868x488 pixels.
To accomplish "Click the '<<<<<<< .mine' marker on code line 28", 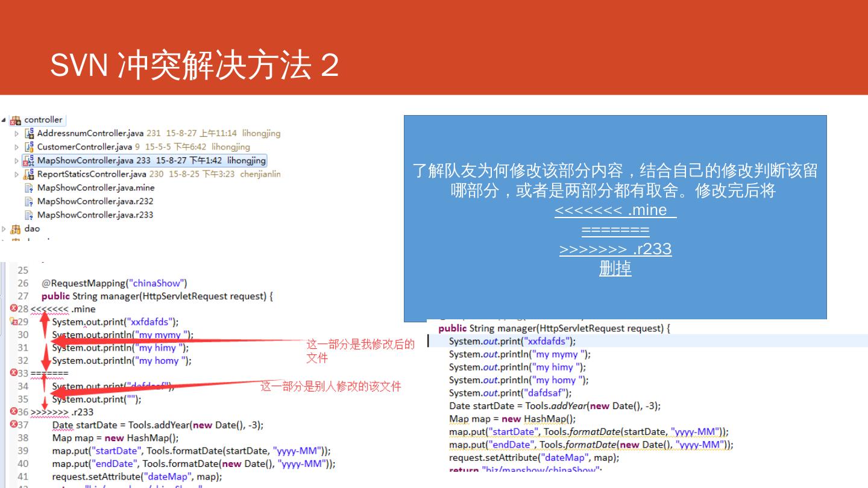I will [63, 309].
